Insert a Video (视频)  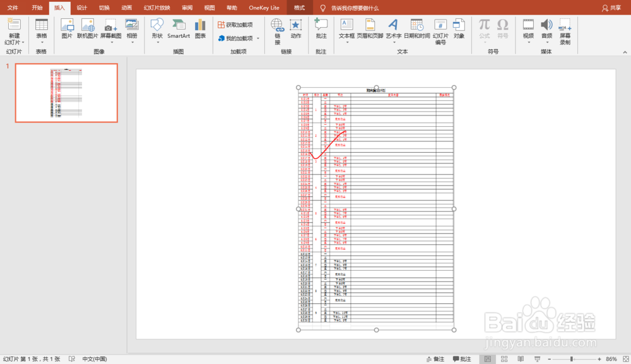point(528,25)
